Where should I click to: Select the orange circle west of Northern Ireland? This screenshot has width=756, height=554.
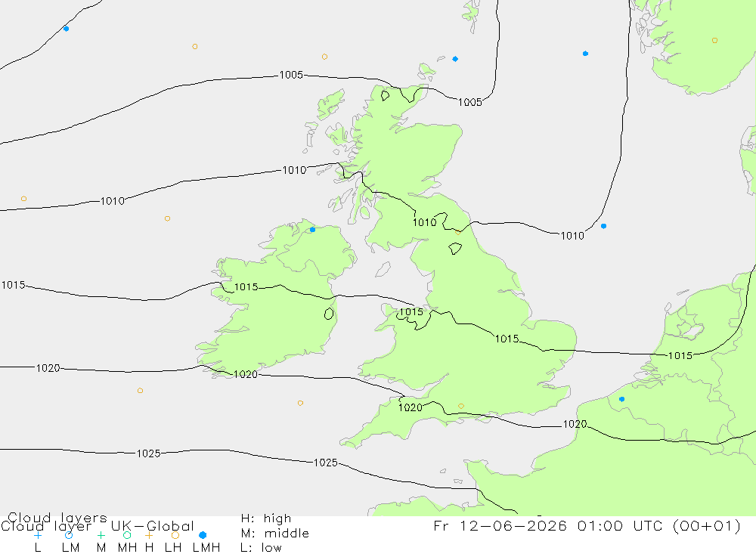[x=167, y=219]
